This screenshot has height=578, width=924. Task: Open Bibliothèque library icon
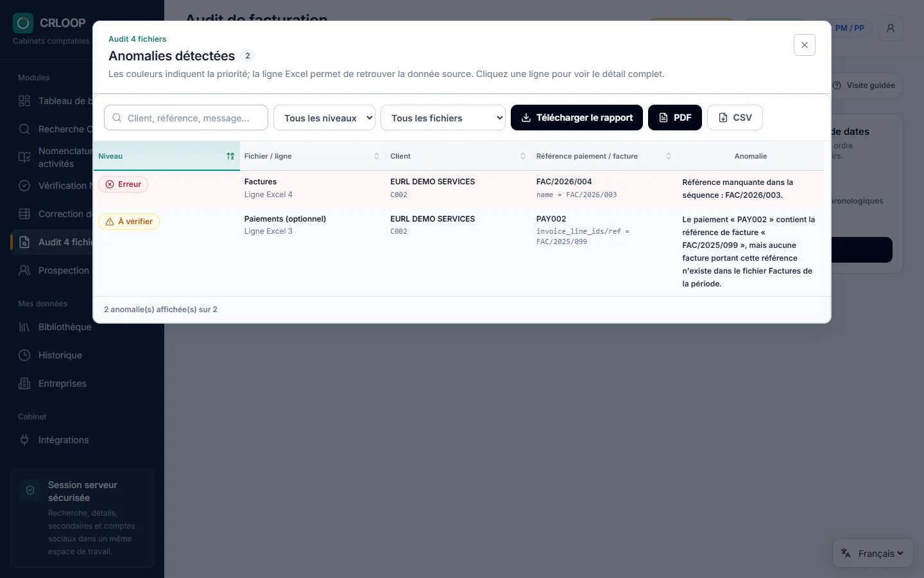pos(24,327)
